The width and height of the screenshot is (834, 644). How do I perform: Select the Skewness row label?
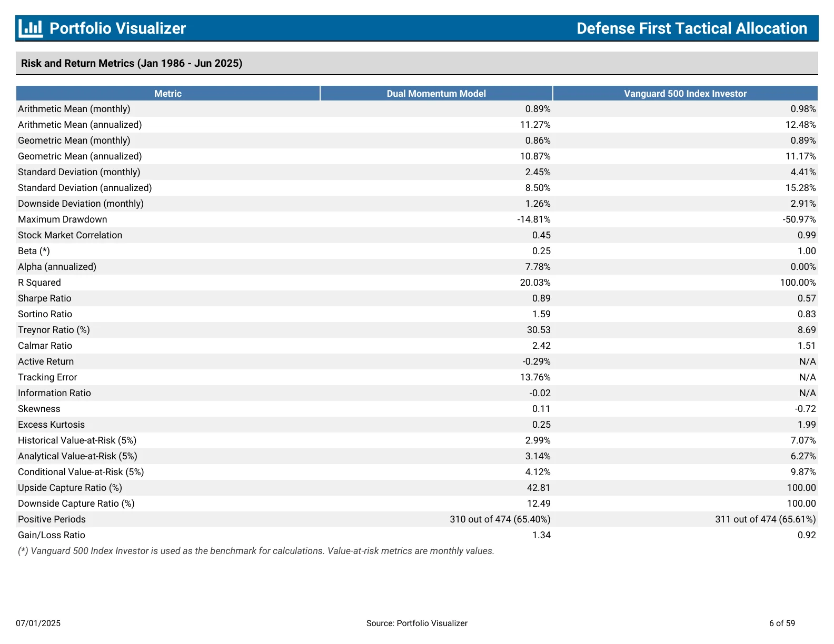point(39,409)
